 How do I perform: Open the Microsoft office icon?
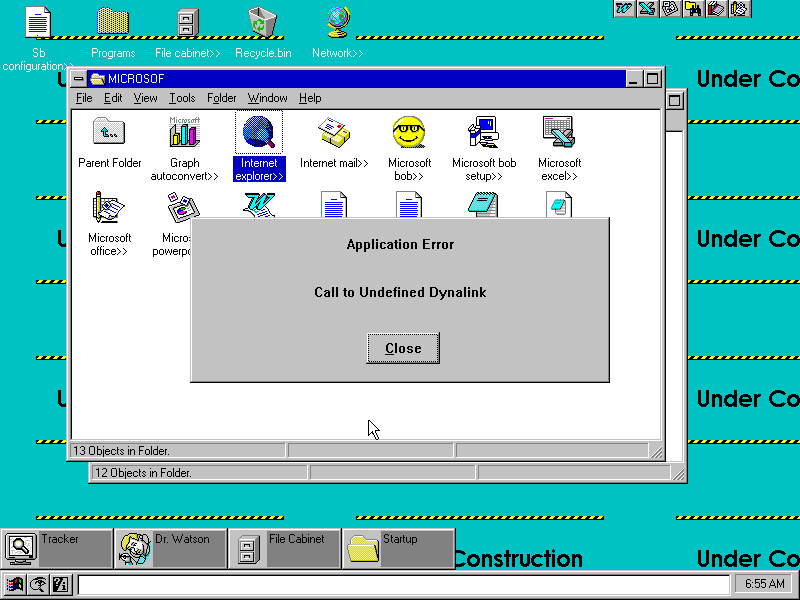(109, 207)
